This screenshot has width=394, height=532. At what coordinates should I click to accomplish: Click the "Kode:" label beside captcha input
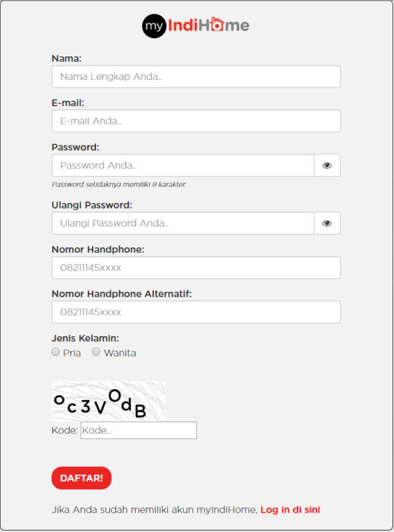(65, 430)
